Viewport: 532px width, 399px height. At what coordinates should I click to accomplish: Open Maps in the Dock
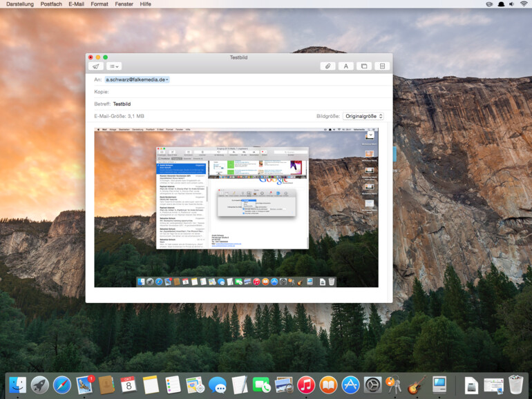(195, 385)
